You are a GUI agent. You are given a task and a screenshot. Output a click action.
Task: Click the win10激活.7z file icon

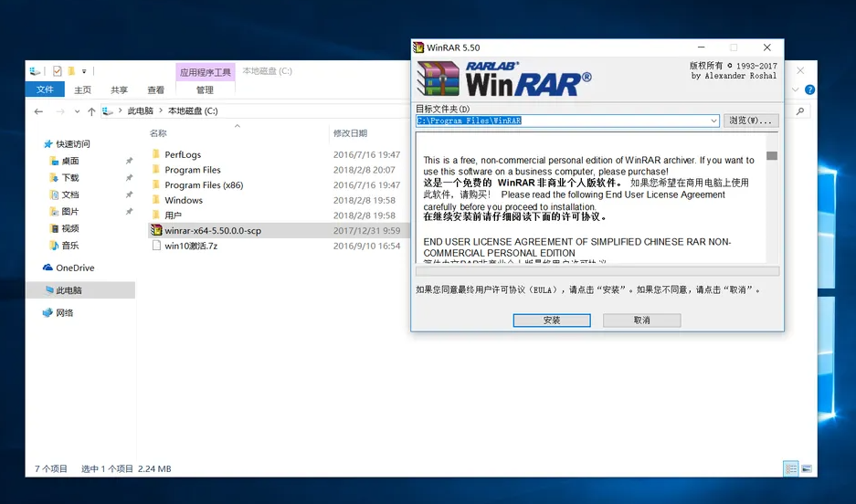[x=156, y=246]
